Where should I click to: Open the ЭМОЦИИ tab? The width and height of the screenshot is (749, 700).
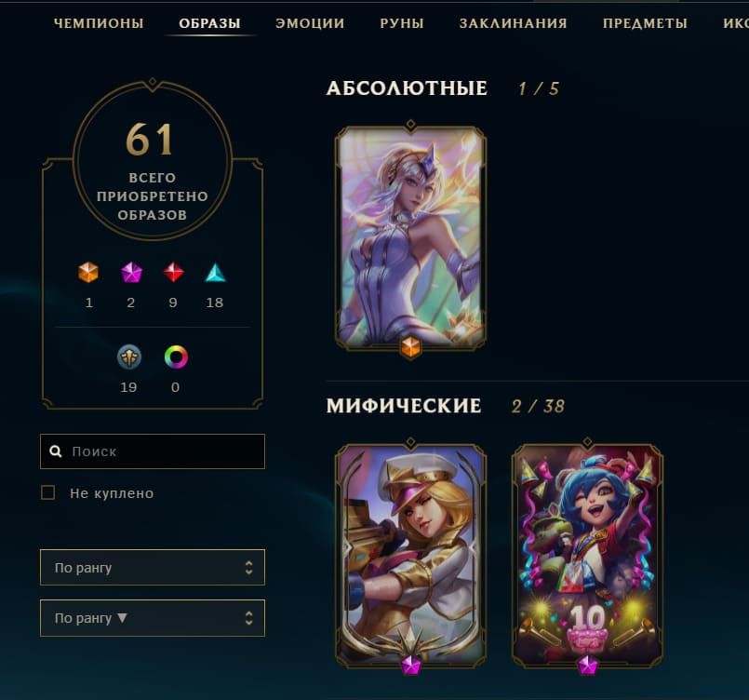(310, 23)
